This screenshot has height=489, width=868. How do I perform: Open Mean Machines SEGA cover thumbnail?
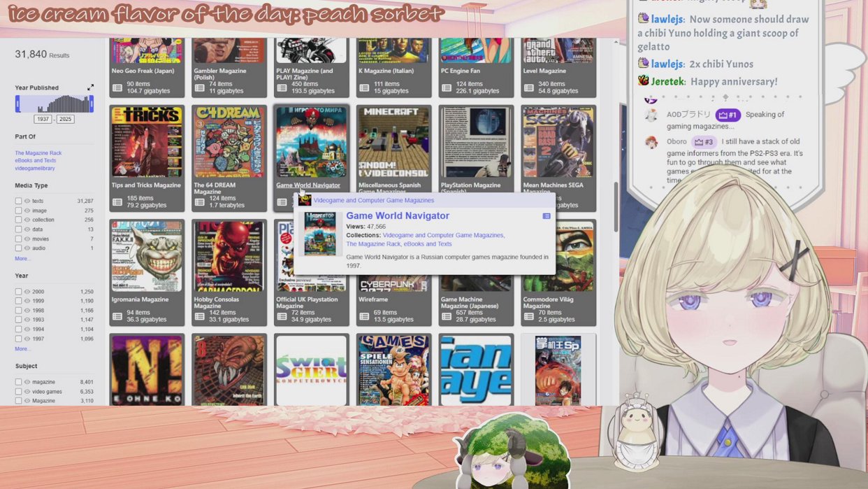click(558, 142)
